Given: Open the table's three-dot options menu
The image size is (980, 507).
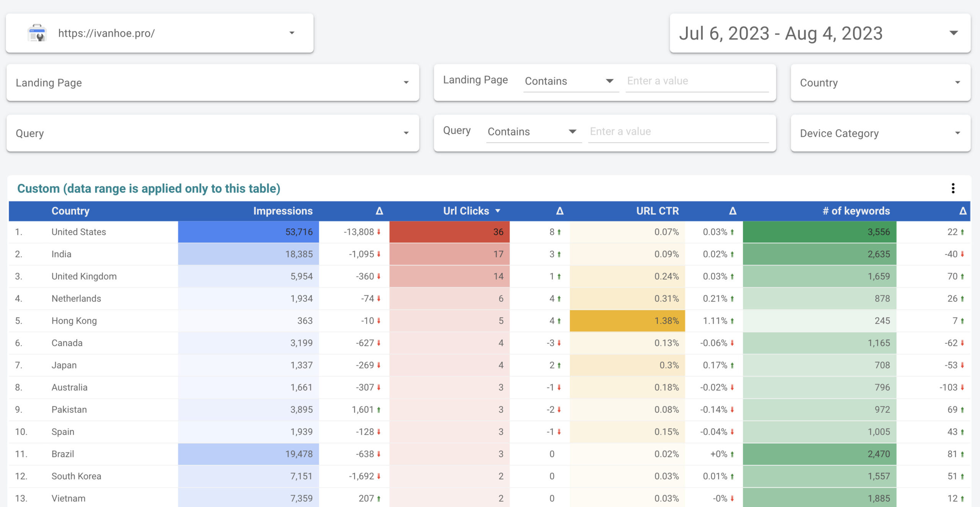Looking at the screenshot, I should 953,188.
